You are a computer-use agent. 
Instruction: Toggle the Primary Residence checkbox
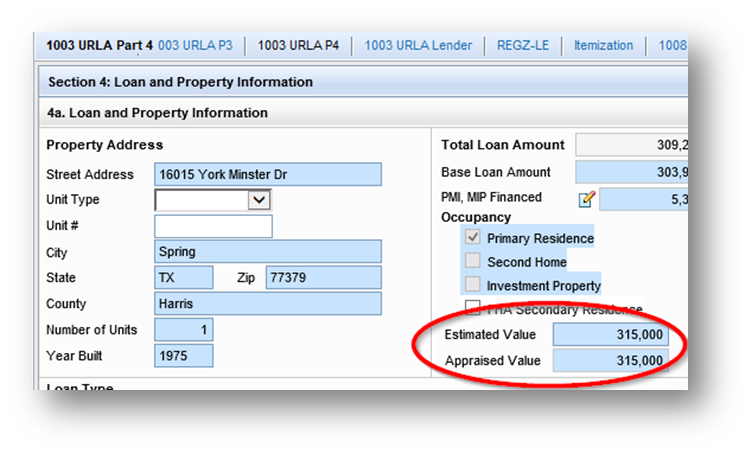(x=473, y=237)
